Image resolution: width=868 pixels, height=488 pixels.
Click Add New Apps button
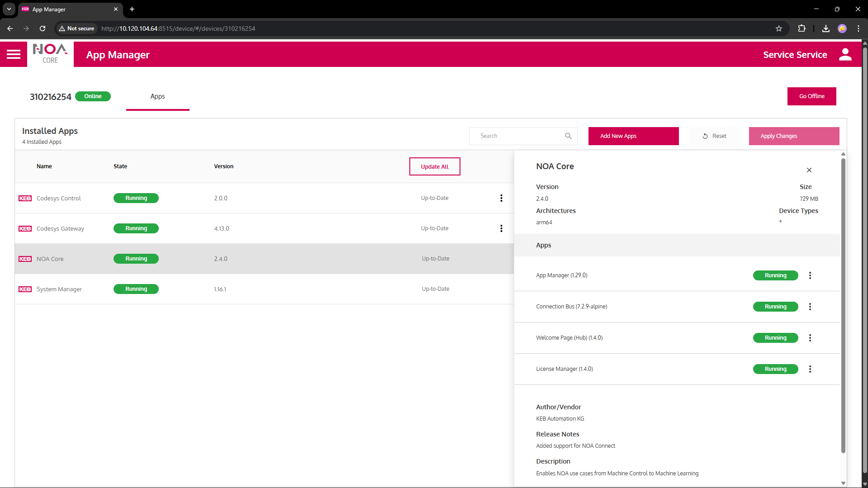point(633,136)
